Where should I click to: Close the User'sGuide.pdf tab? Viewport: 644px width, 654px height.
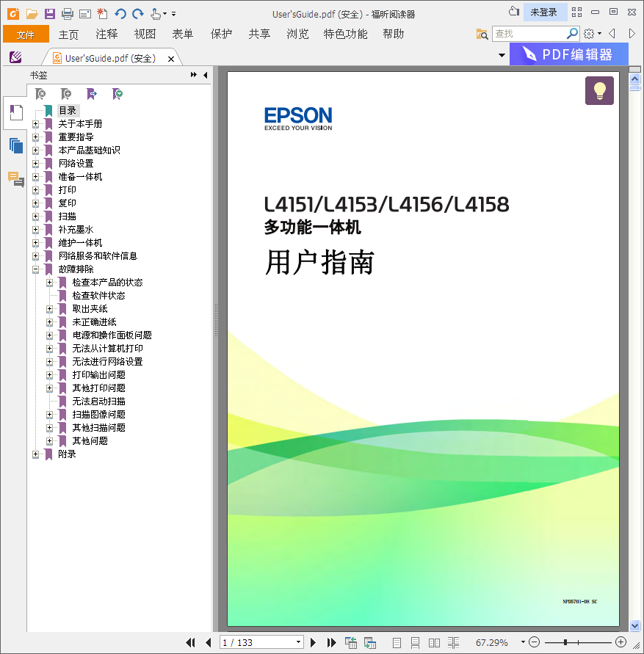click(x=170, y=59)
